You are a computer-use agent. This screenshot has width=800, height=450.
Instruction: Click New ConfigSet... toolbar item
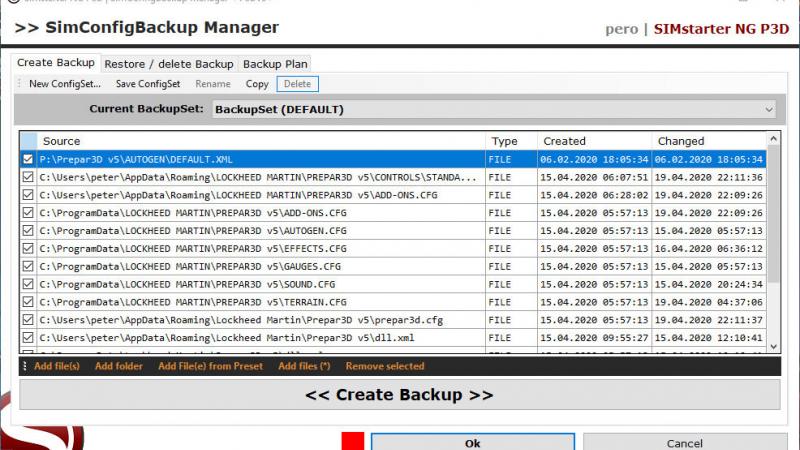pyautogui.click(x=65, y=84)
